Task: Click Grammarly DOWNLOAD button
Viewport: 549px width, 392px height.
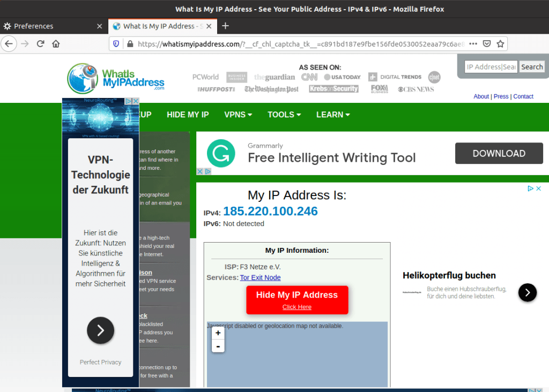Action: (x=499, y=153)
